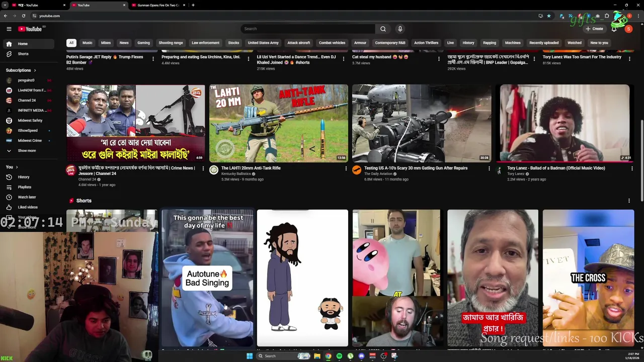Open Windows Start menu
This screenshot has width=644, height=362.
point(250,356)
